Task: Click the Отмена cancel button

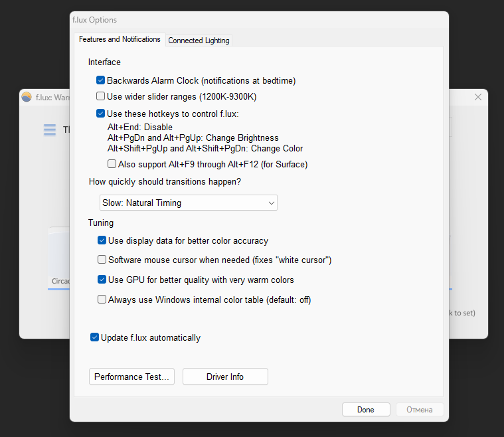Action: click(420, 410)
